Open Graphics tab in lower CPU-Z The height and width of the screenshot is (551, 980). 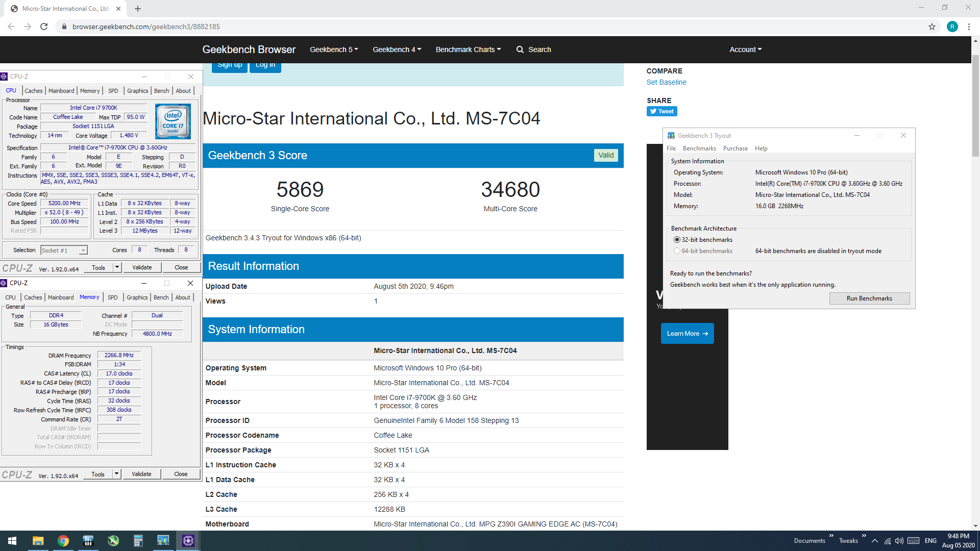pyautogui.click(x=137, y=297)
